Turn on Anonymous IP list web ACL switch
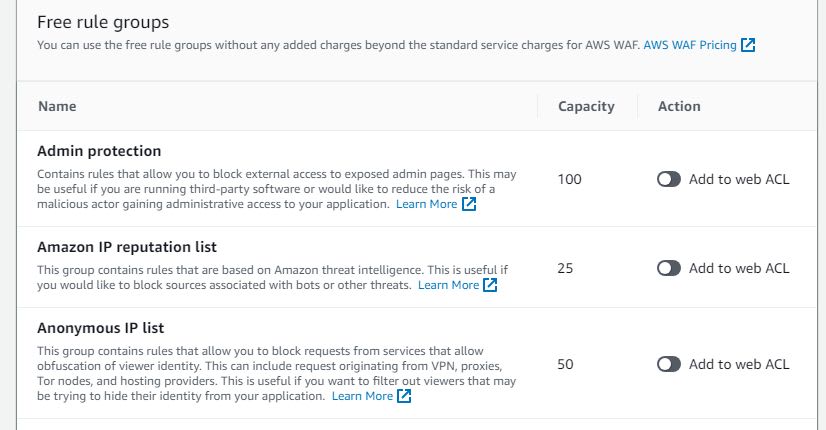The image size is (826, 430). 668,364
